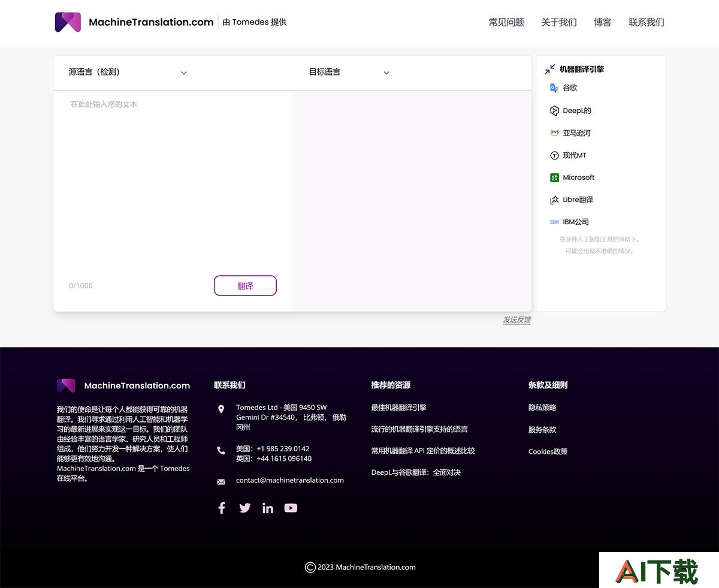Open the YouTube social icon
Image resolution: width=719 pixels, height=588 pixels.
291,508
